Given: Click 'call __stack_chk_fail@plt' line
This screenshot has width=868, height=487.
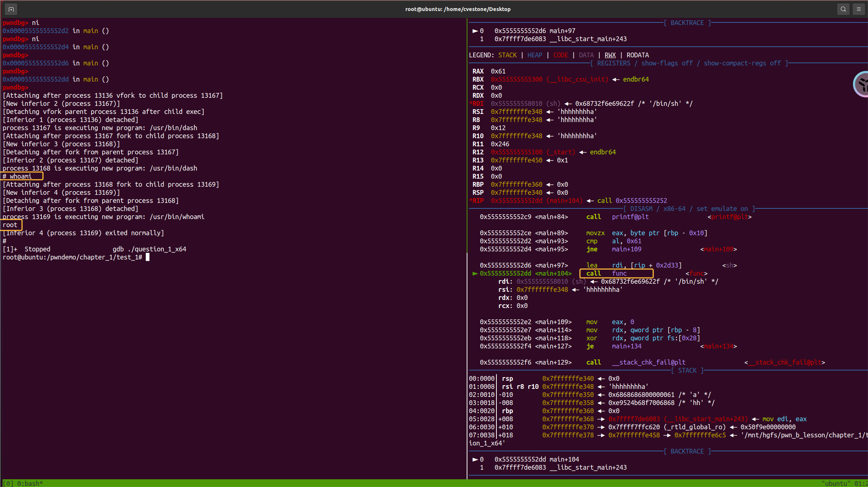Looking at the screenshot, I should click(652, 362).
